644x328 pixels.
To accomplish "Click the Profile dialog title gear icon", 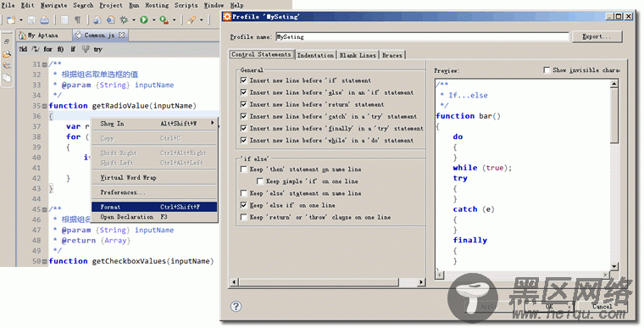I will (x=227, y=16).
